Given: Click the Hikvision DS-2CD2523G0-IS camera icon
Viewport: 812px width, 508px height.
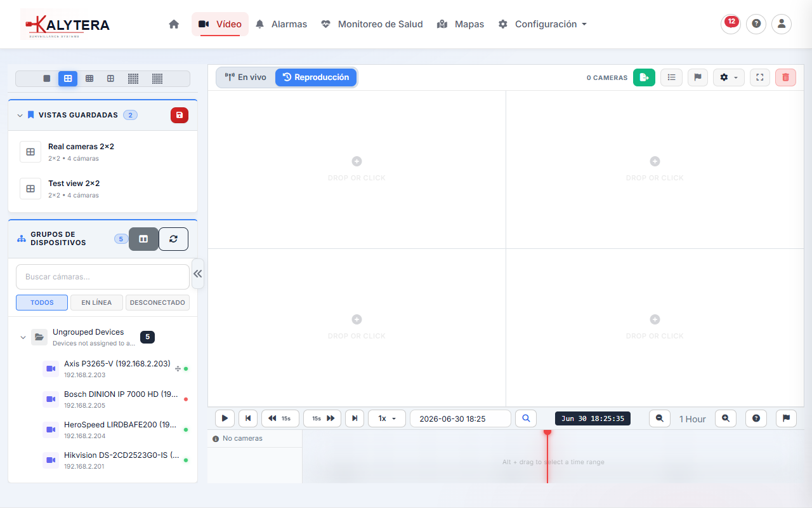Looking at the screenshot, I should pos(51,460).
